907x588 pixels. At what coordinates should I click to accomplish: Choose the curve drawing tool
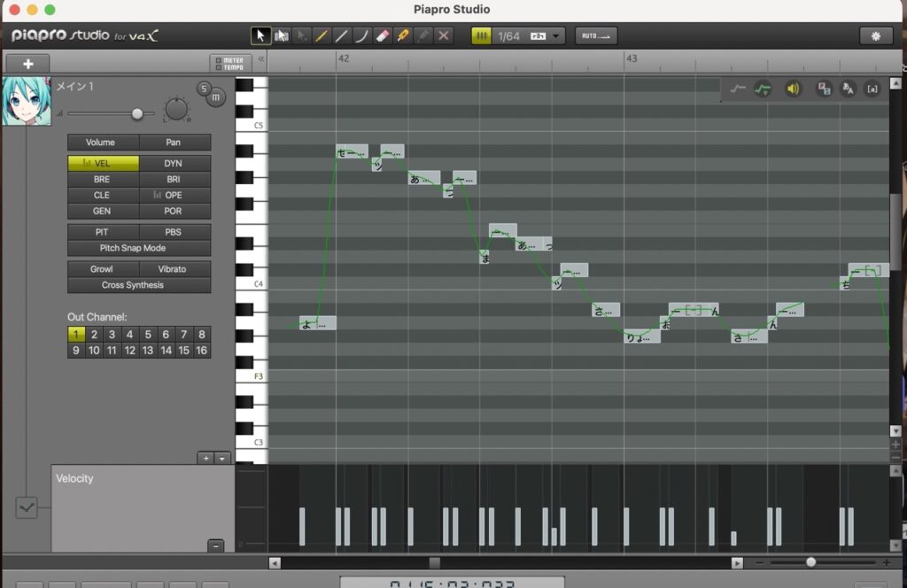pos(362,36)
